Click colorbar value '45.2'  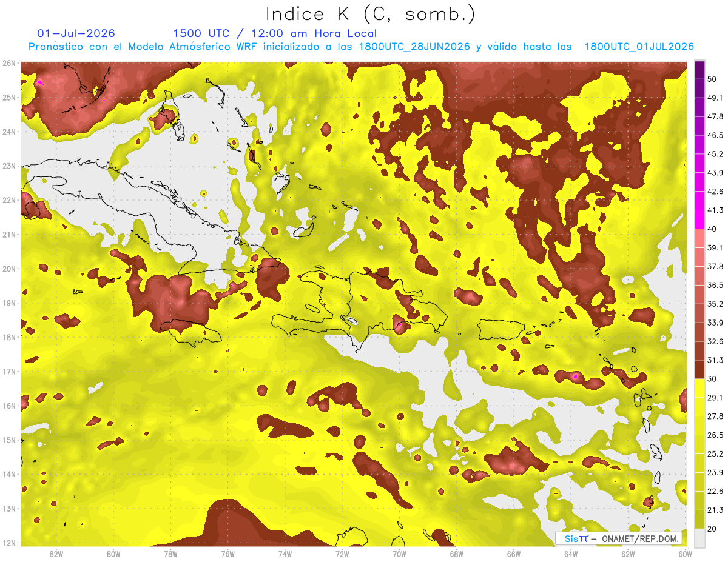[x=715, y=153]
